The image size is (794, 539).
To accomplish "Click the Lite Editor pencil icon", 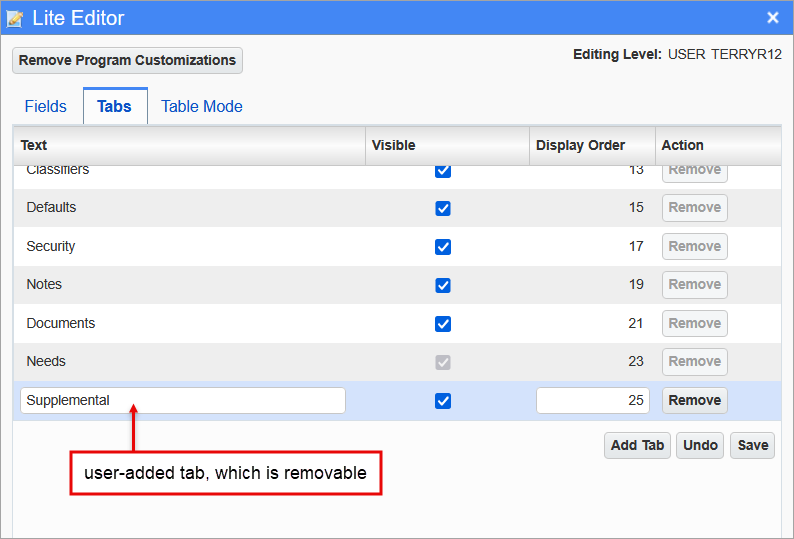I will pos(15,18).
